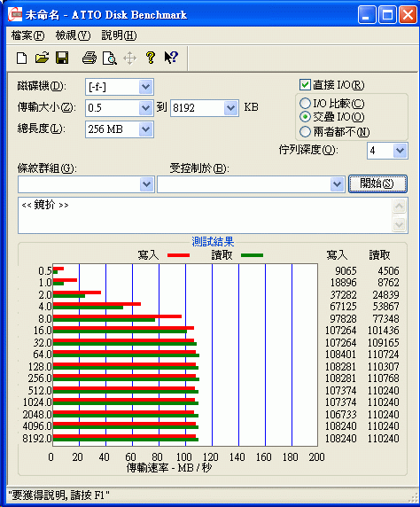Toggle the 直接 I/O checkbox
Image resolution: width=420 pixels, height=507 pixels.
(305, 85)
